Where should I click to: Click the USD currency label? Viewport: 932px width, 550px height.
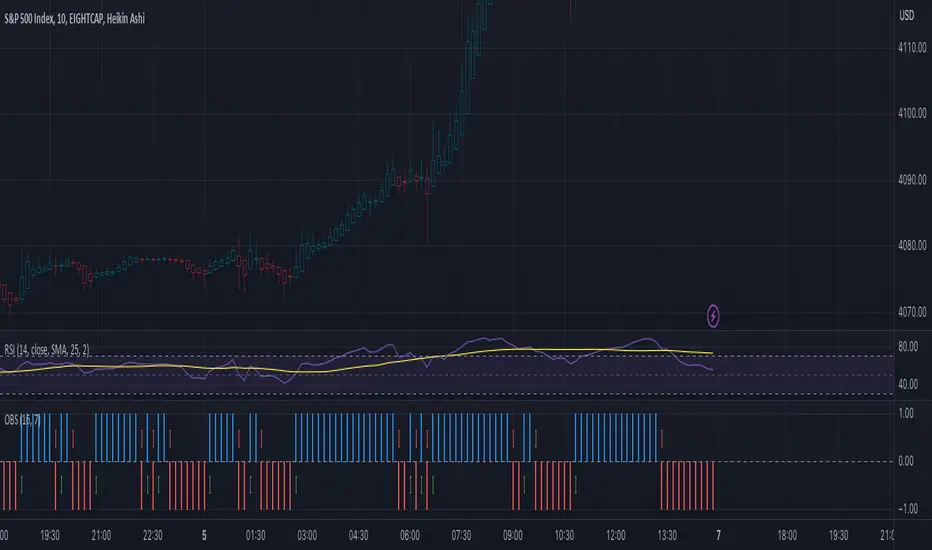(906, 15)
